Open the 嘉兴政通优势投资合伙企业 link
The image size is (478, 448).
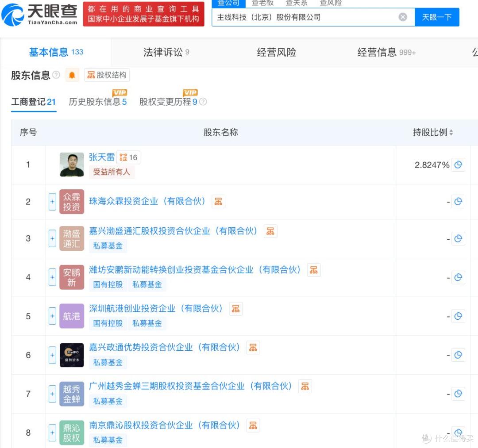pyautogui.click(x=165, y=347)
